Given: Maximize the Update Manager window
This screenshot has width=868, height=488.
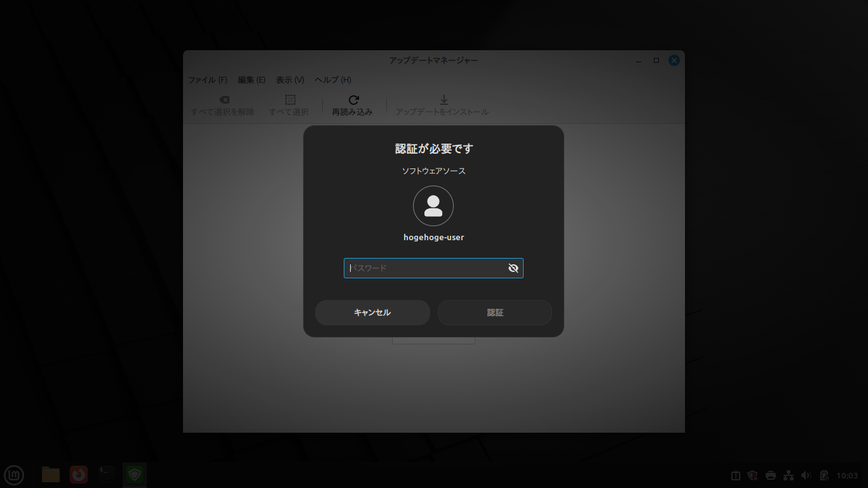Looking at the screenshot, I should (656, 60).
